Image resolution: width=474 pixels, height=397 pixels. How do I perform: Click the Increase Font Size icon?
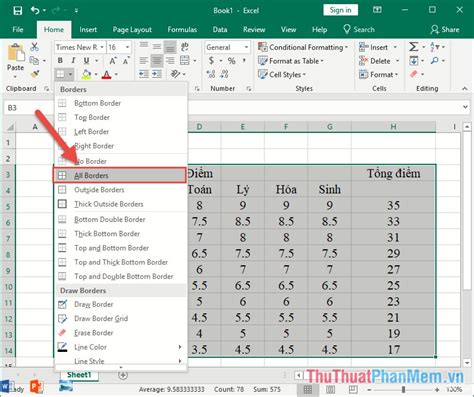pyautogui.click(x=113, y=61)
